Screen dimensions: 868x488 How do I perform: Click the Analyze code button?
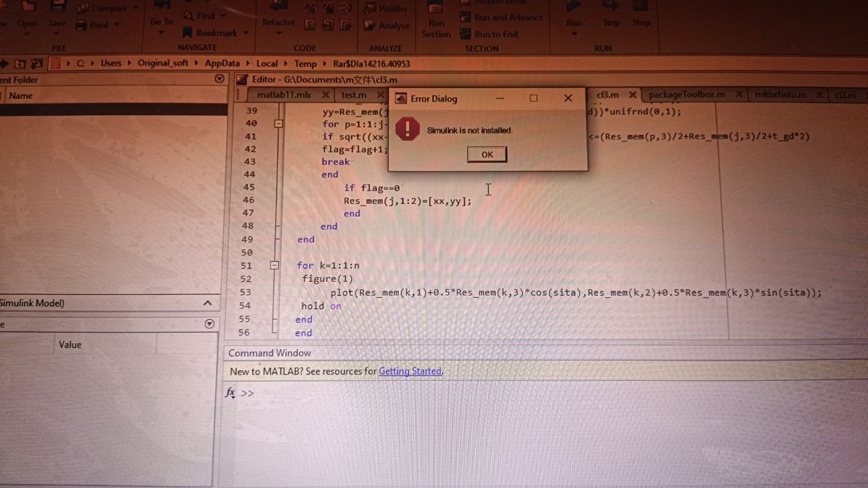click(x=387, y=26)
